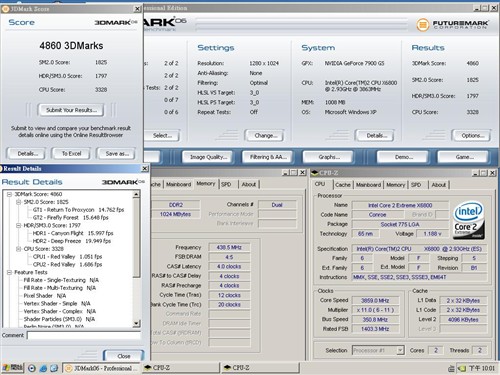
Task: Open system Details button
Action: [376, 135]
